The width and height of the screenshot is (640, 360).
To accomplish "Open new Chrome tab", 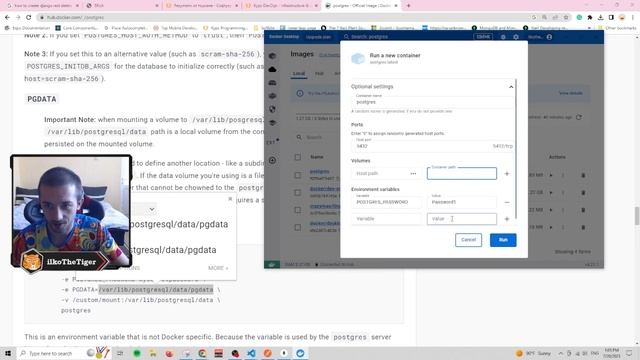I will [x=408, y=6].
